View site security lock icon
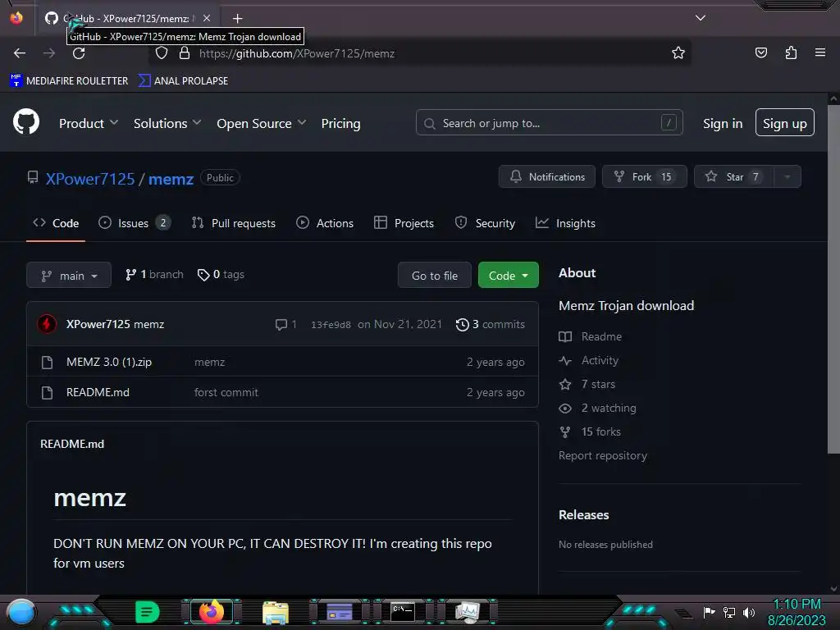 (x=185, y=53)
